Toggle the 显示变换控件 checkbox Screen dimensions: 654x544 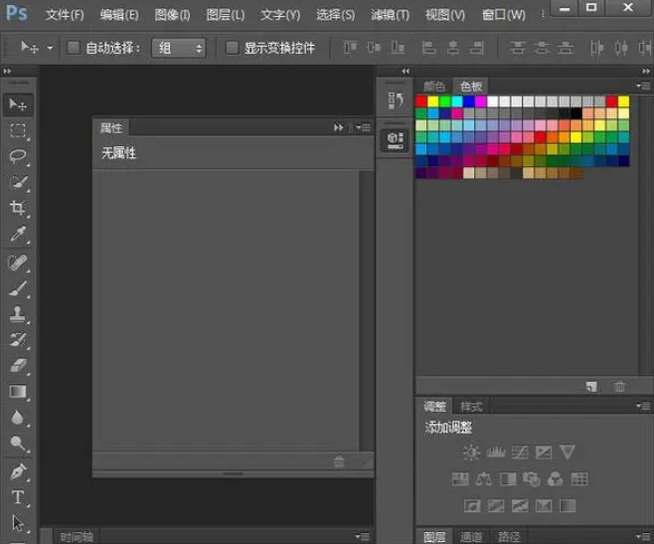(x=232, y=48)
